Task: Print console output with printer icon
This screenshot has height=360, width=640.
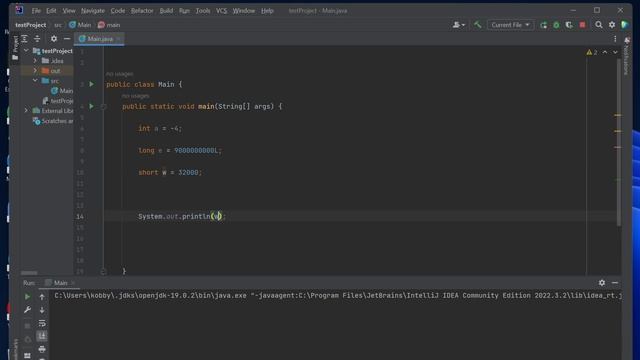Action: pyautogui.click(x=42, y=349)
